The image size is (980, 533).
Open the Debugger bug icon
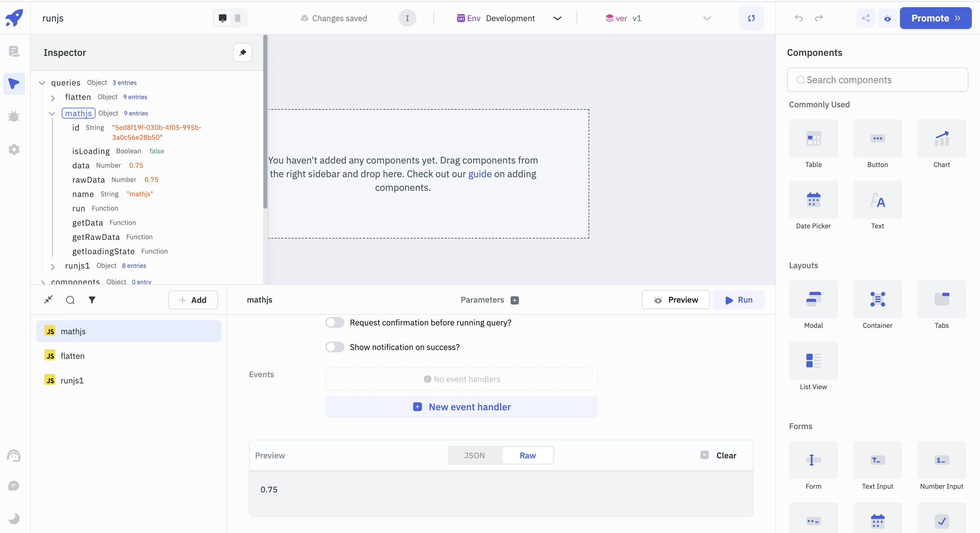tap(14, 116)
